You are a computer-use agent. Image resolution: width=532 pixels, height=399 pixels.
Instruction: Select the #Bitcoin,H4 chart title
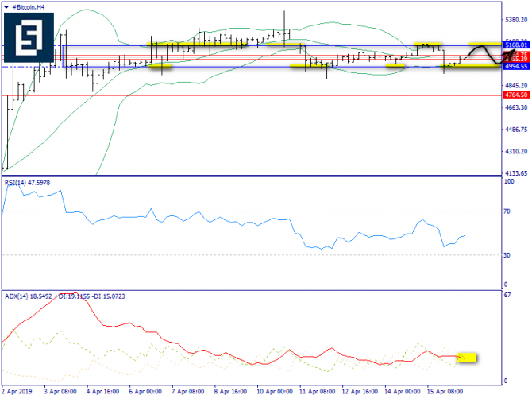click(28, 7)
